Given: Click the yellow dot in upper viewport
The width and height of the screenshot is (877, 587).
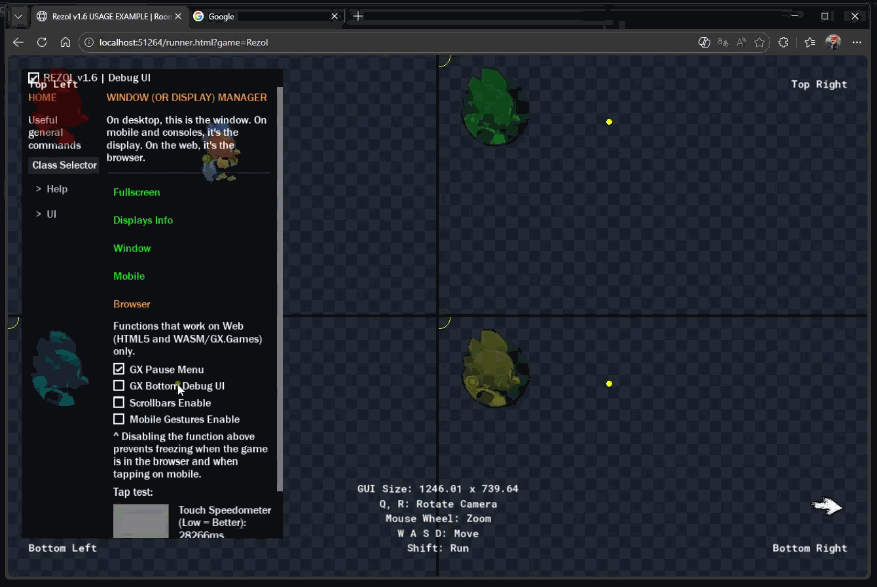Looking at the screenshot, I should coord(609,122).
